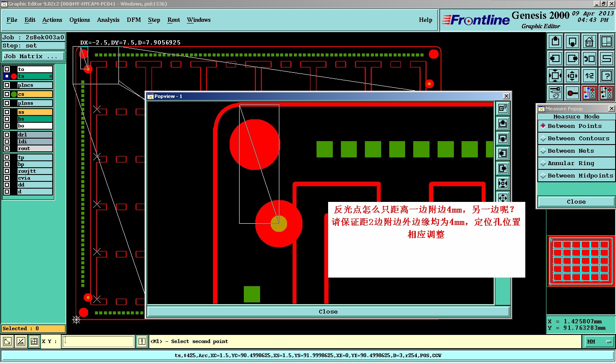616x364 pixels.
Task: Click the pan right icon in the main toolbar
Action: click(x=572, y=59)
